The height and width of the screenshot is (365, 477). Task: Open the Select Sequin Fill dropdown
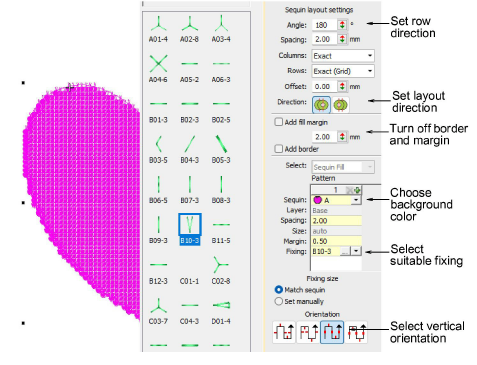343,167
